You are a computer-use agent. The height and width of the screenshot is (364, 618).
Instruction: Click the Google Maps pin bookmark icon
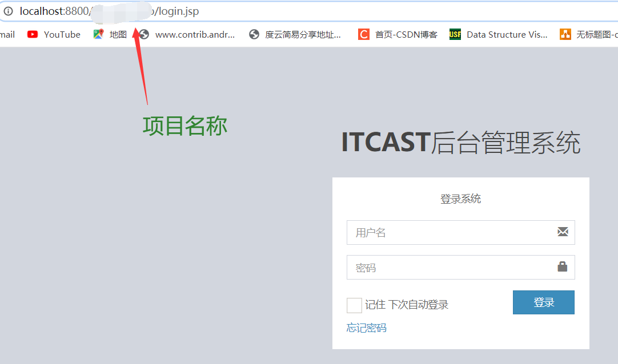pyautogui.click(x=98, y=34)
